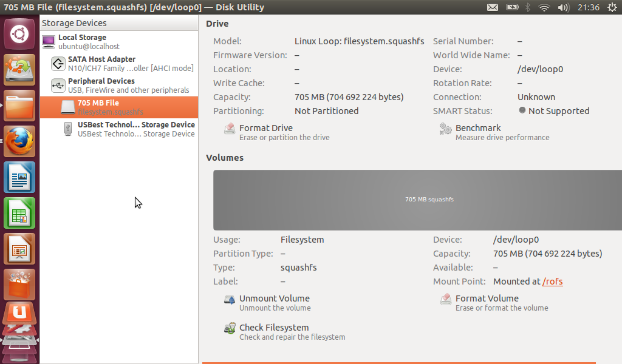Open the Files folder in the launcher
The width and height of the screenshot is (622, 364).
click(x=19, y=106)
